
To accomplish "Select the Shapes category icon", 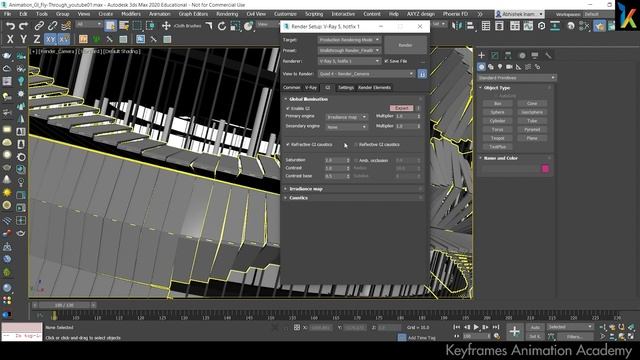I will [491, 67].
